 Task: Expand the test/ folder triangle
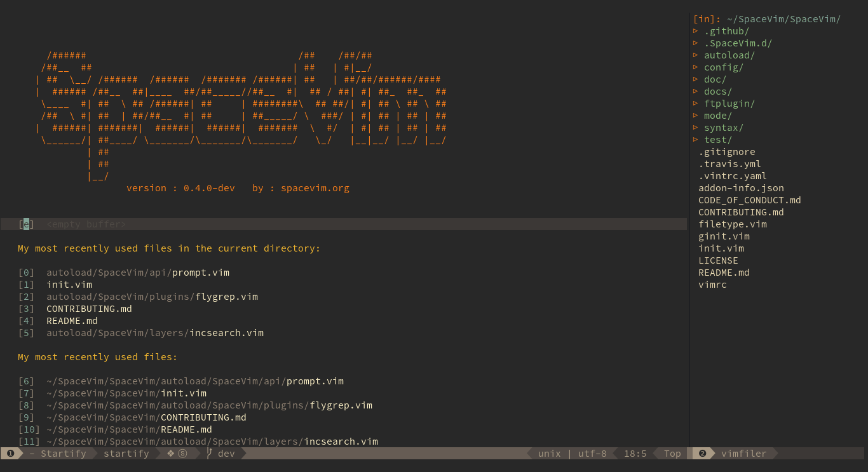(696, 140)
